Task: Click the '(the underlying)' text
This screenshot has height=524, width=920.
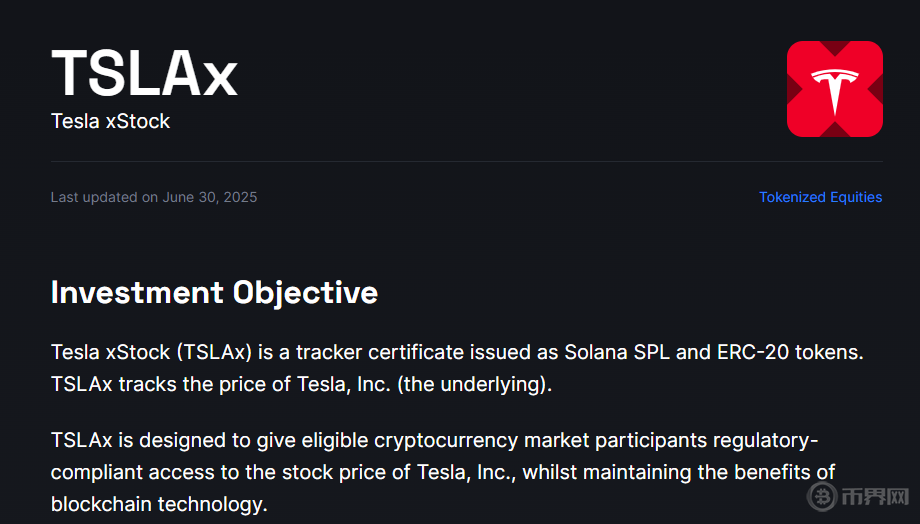Action: pyautogui.click(x=474, y=384)
